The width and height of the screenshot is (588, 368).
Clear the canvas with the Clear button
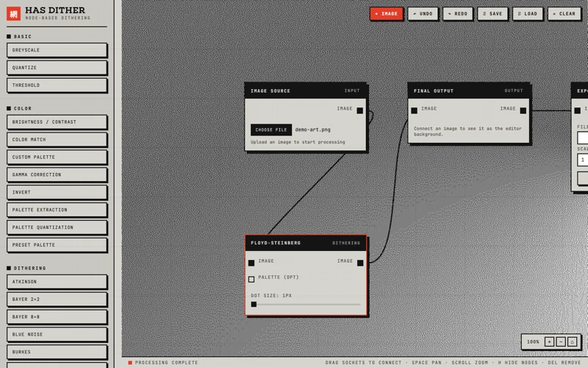click(x=564, y=13)
